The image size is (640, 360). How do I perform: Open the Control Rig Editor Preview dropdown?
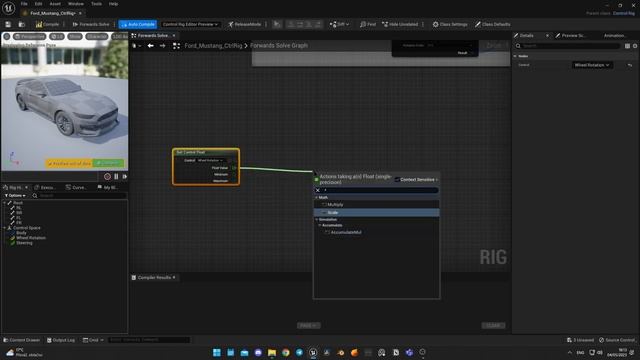190,24
